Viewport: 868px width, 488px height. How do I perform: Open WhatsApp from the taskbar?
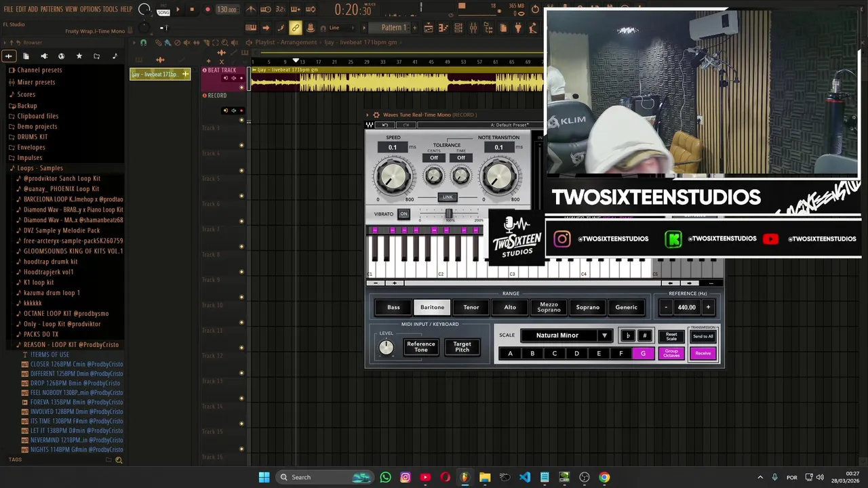coord(386,477)
